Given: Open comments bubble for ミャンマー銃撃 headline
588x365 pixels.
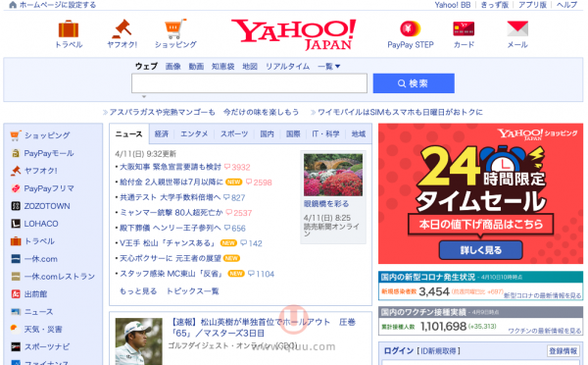Looking at the screenshot, I should [x=229, y=213].
